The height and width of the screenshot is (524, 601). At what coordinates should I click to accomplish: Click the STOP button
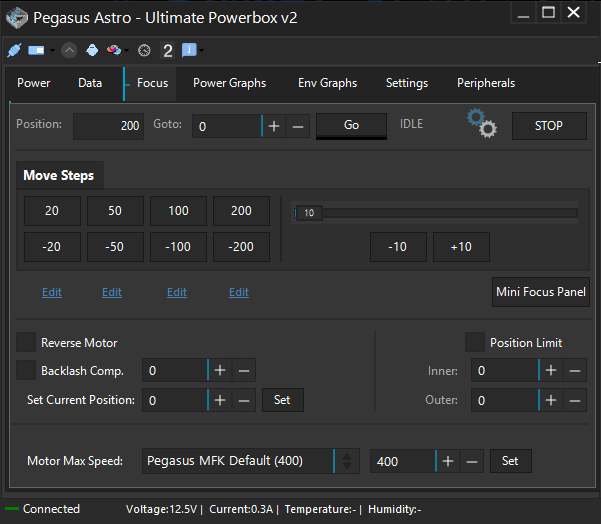click(x=549, y=126)
